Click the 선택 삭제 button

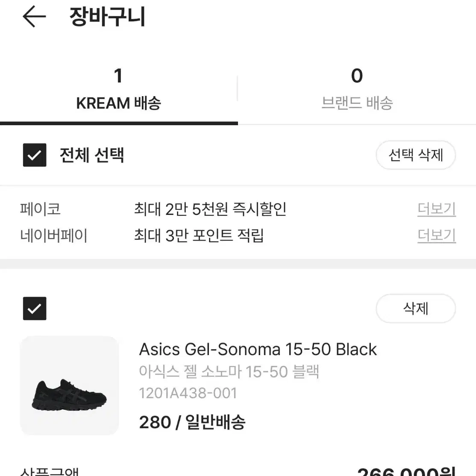coord(415,155)
